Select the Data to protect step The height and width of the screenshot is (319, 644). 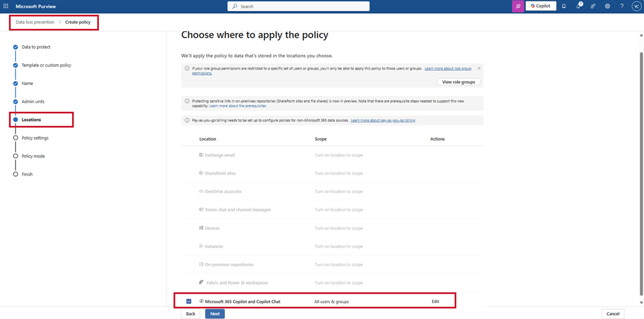click(36, 47)
